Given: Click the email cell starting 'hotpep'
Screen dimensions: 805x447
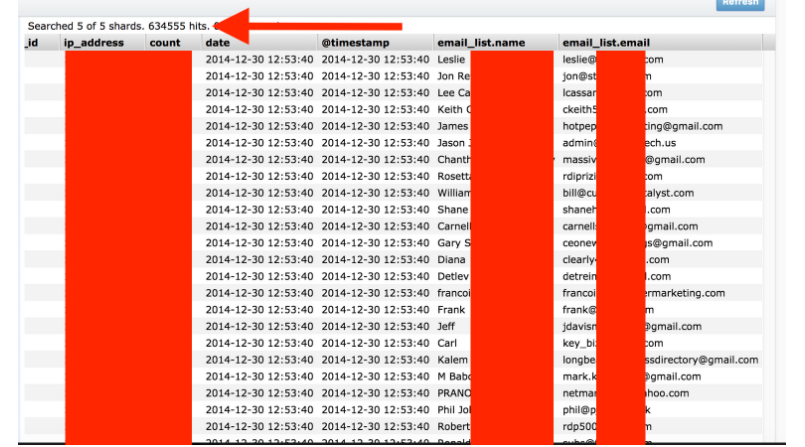Looking at the screenshot, I should pyautogui.click(x=642, y=126).
